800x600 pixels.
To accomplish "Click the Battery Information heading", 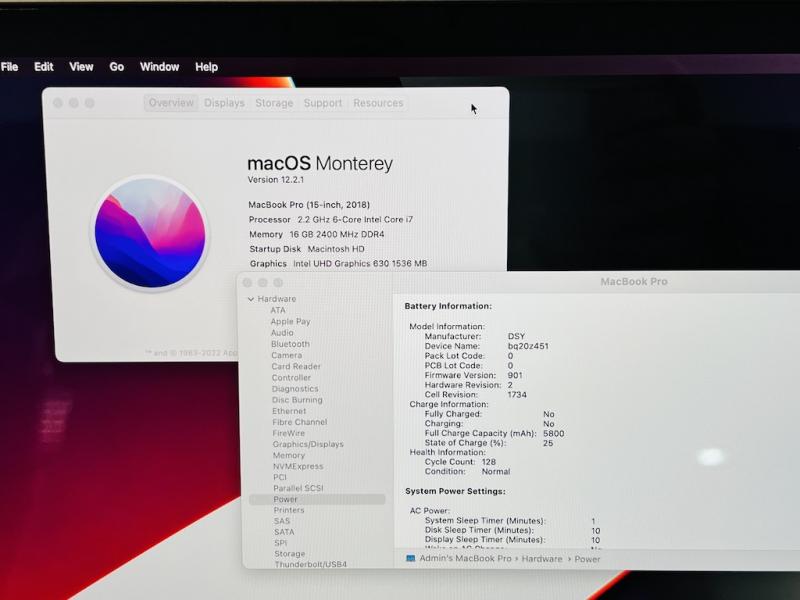I will click(448, 306).
